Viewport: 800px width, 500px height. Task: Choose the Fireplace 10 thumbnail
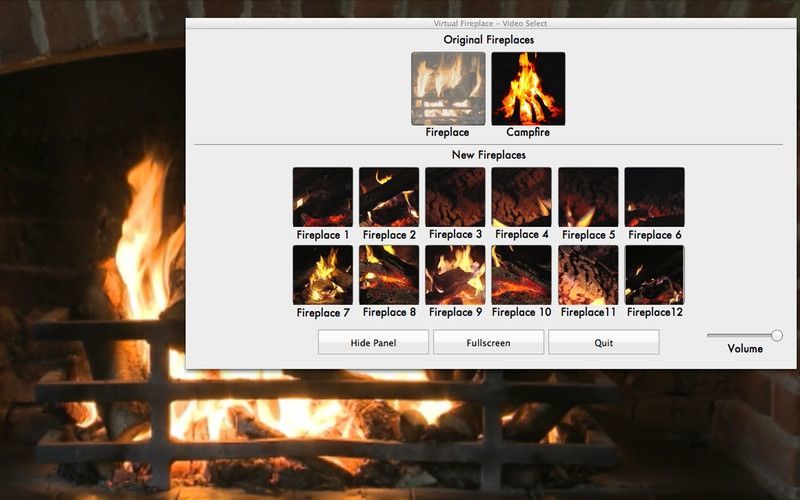pyautogui.click(x=521, y=275)
